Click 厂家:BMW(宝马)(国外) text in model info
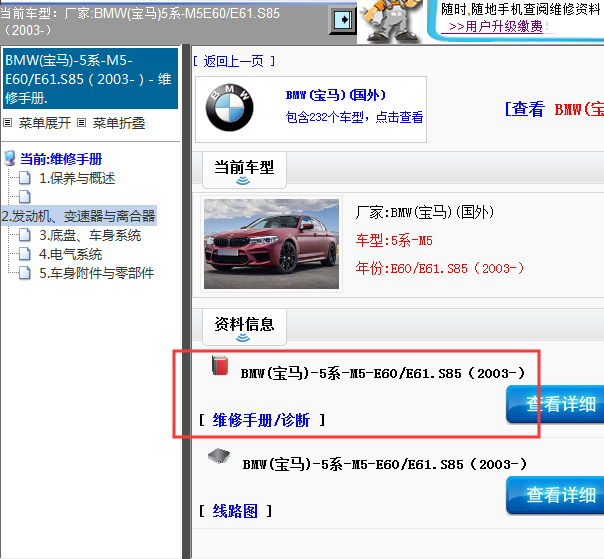604x559 pixels. 424,212
